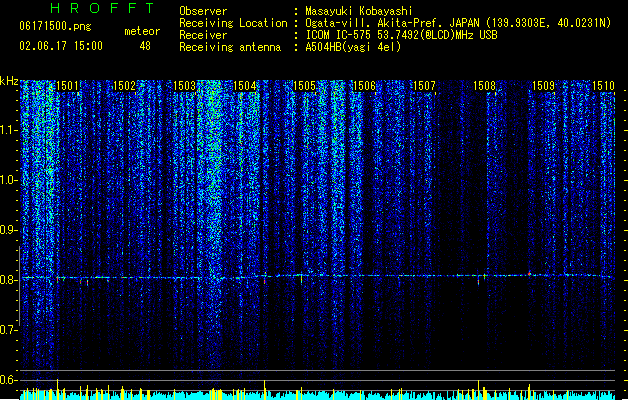Click the 1501 time marker

(67, 86)
